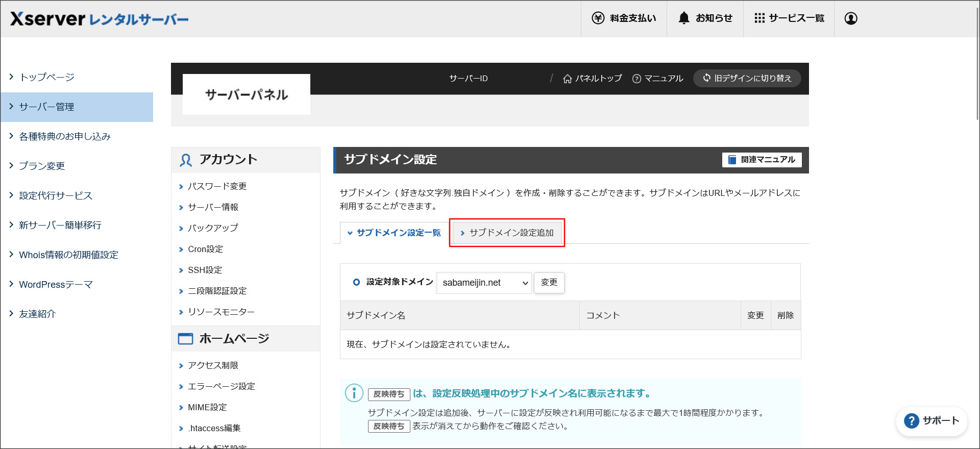The image size is (980, 449).
Task: Open お知らせ notifications
Action: coord(705,18)
